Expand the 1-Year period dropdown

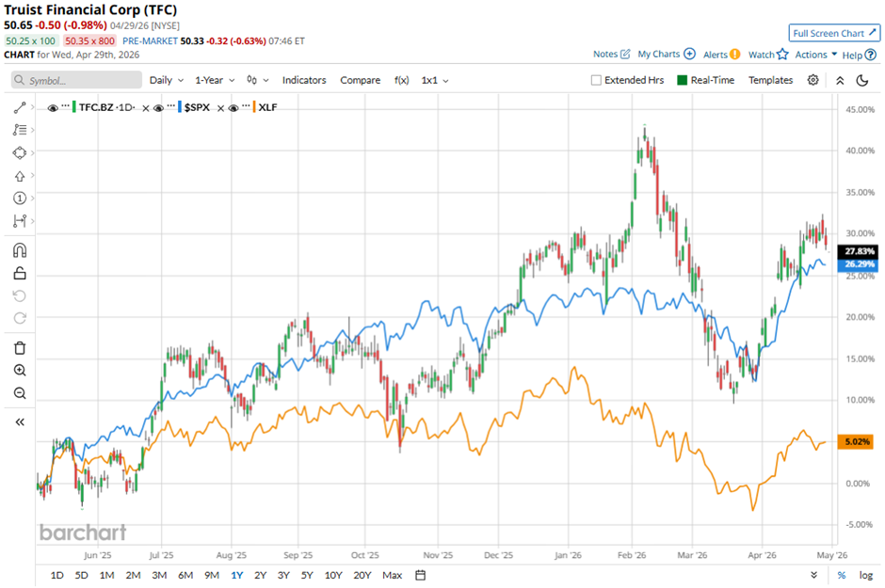(x=215, y=80)
